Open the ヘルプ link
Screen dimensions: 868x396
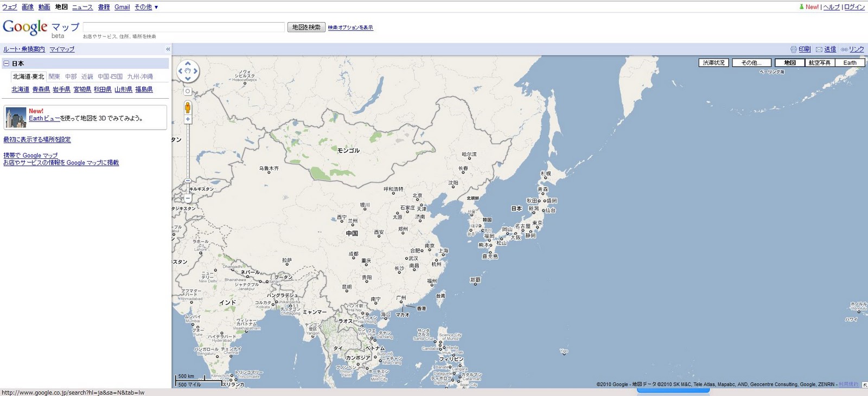pos(832,7)
